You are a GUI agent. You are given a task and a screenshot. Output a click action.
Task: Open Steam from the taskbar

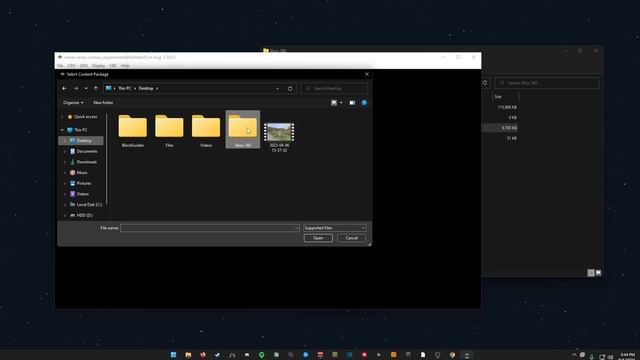[218, 355]
